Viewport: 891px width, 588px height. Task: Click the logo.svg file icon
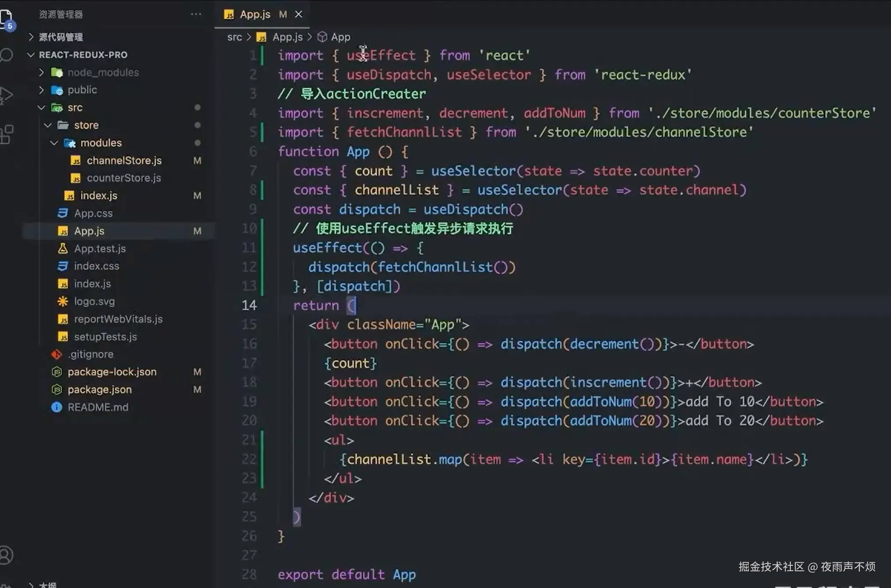pyautogui.click(x=63, y=302)
